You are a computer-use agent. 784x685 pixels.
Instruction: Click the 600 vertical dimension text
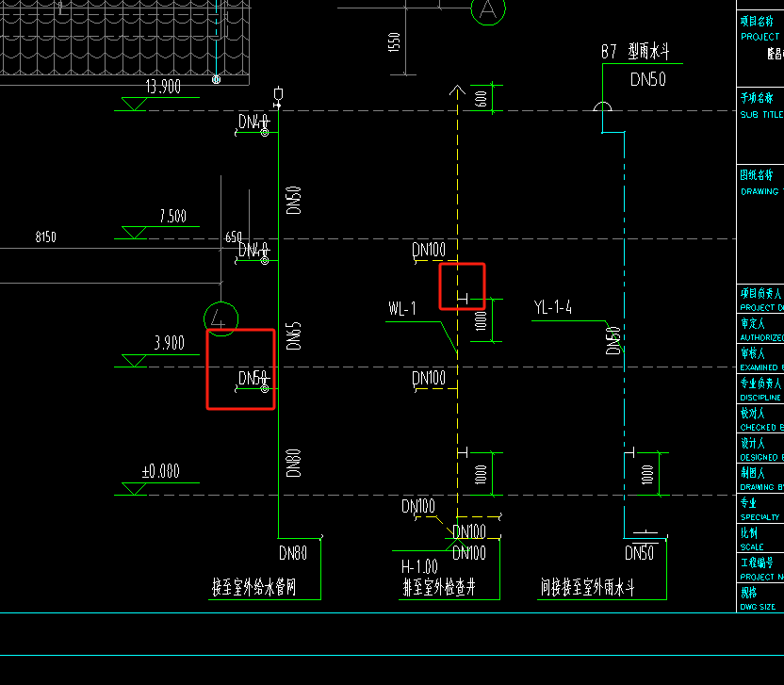(480, 99)
